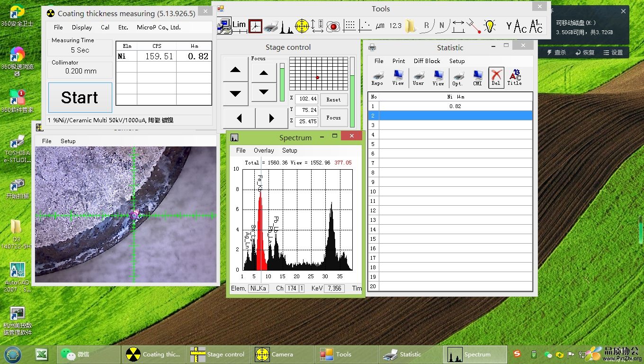This screenshot has width=644, height=364.
Task: Click the laser pointer red dot icon
Action: (474, 26)
